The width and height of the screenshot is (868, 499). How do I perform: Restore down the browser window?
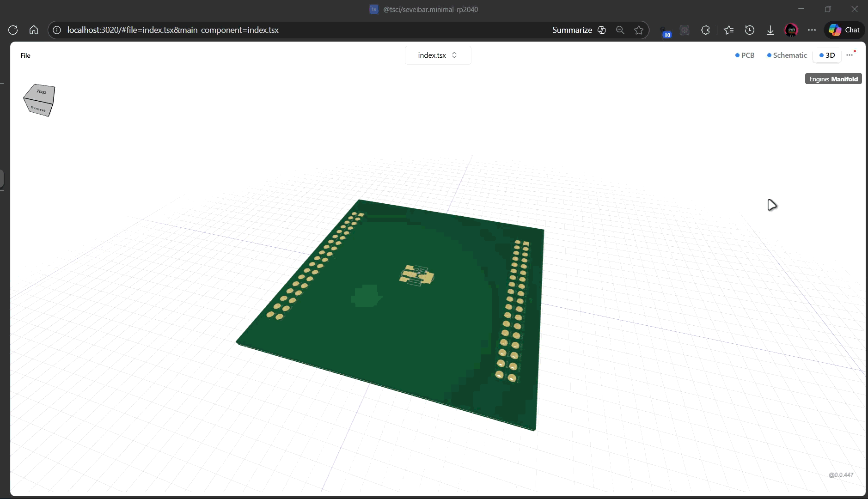828,9
